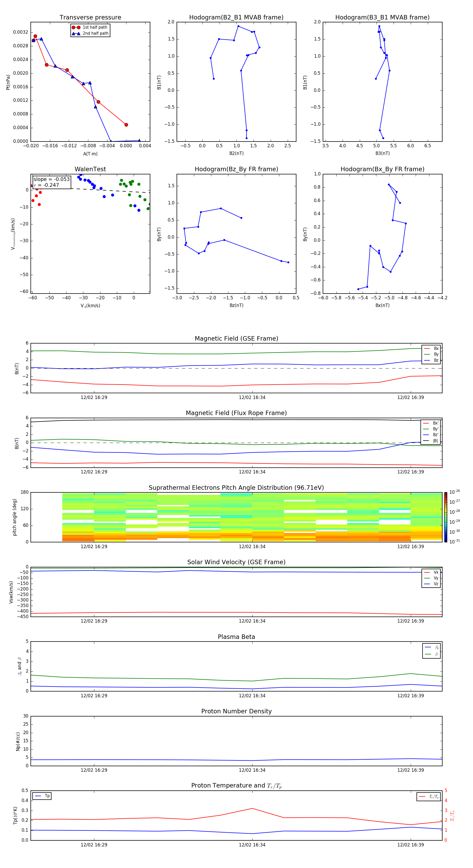Click '12/02 16:29' tick under Plasma Beta plot
This screenshot has width=473, height=868.
94,696
